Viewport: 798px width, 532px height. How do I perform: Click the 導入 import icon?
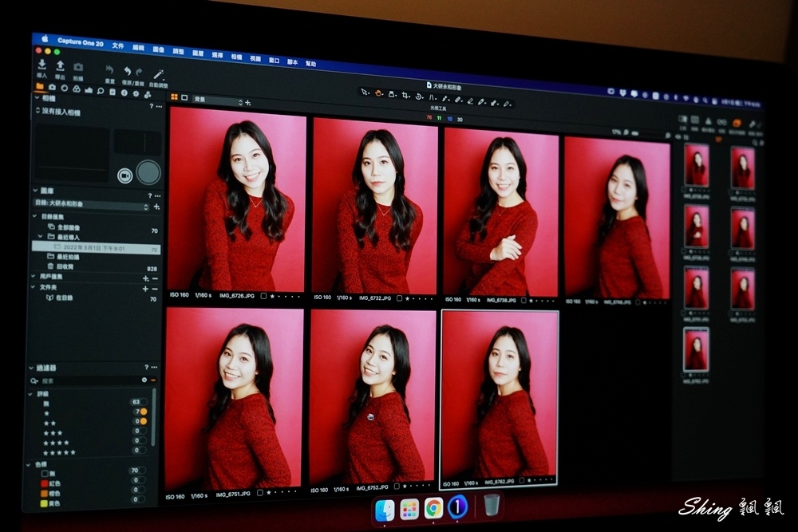(x=41, y=65)
